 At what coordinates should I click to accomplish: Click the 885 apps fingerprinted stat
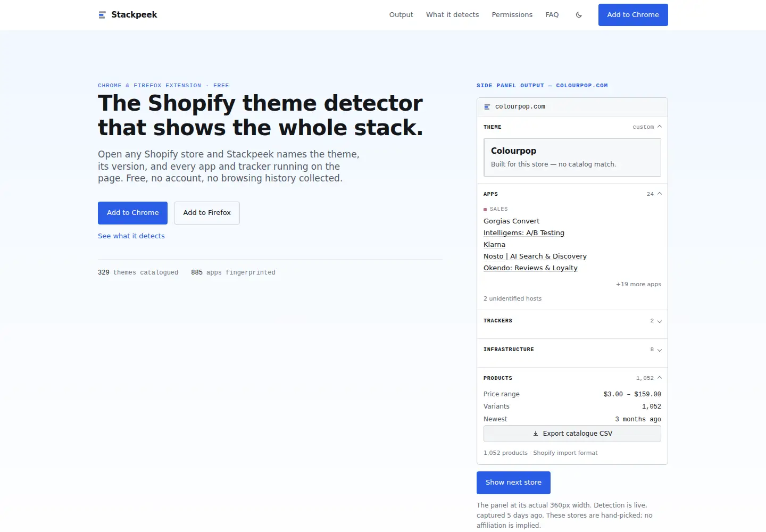coord(233,272)
